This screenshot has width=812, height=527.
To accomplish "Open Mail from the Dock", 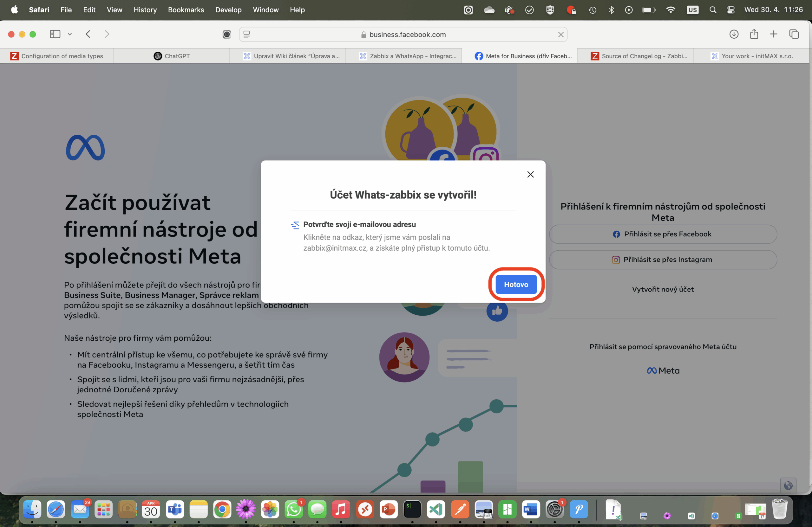I will coord(80,509).
